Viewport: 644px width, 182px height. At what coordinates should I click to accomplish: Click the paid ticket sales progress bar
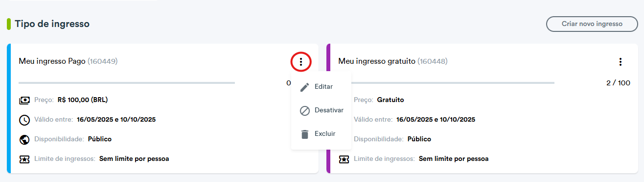tap(127, 83)
